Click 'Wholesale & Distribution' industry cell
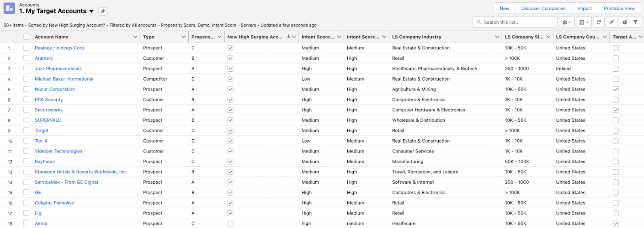Image resolution: width=644 pixels, height=228 pixels. pos(418,120)
